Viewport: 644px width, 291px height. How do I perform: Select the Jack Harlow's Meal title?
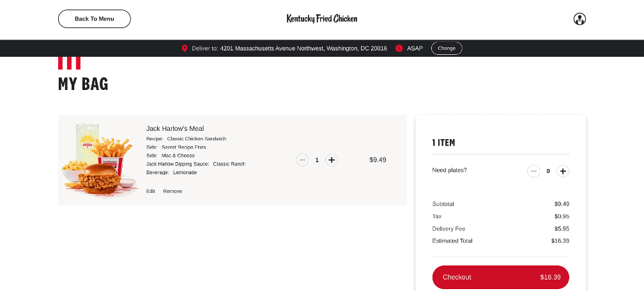175,128
